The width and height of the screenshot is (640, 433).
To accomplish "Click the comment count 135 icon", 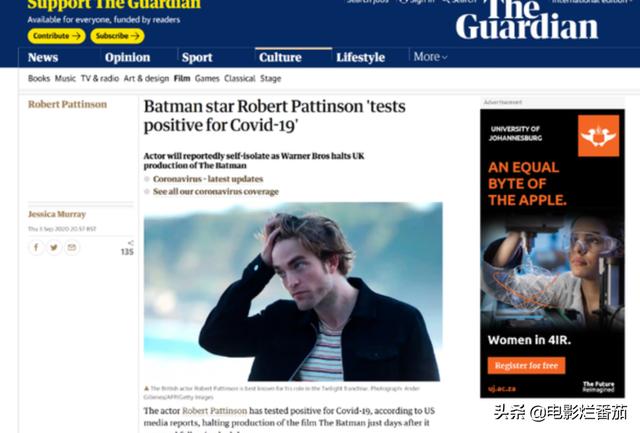I will (127, 249).
